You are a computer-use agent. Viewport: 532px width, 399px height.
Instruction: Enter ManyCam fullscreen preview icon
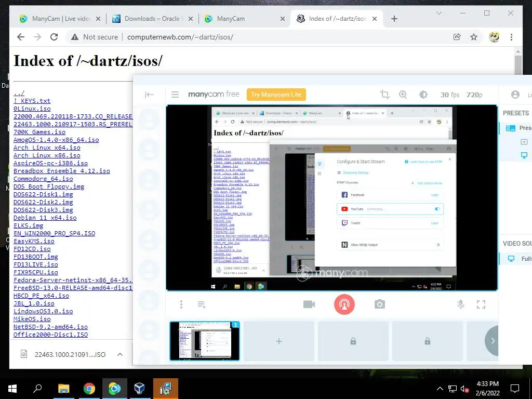(x=481, y=304)
